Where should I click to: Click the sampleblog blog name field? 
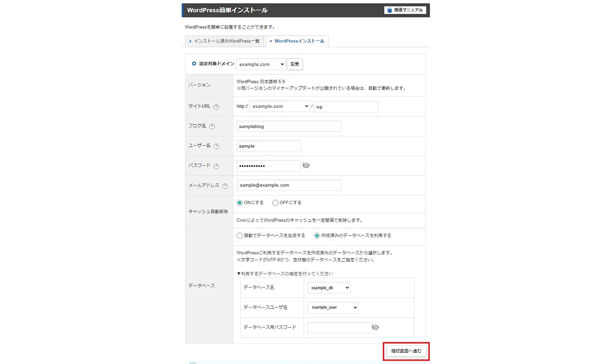288,126
